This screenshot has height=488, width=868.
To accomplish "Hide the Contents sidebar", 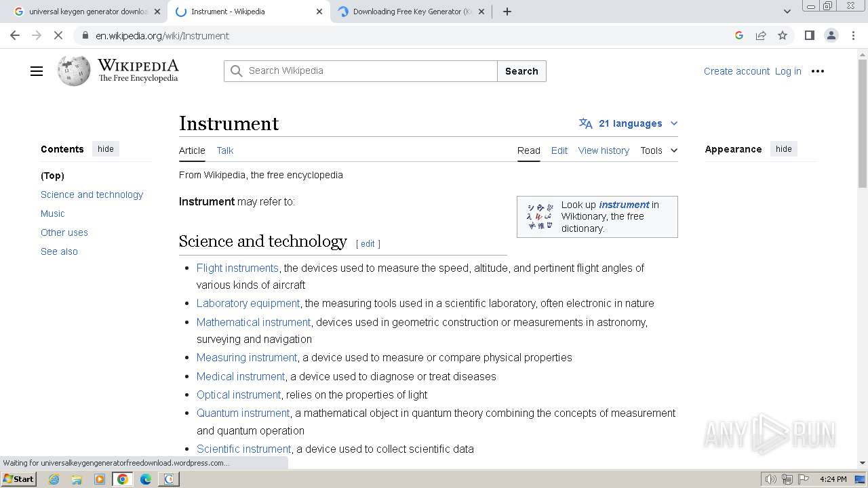I will (x=106, y=149).
